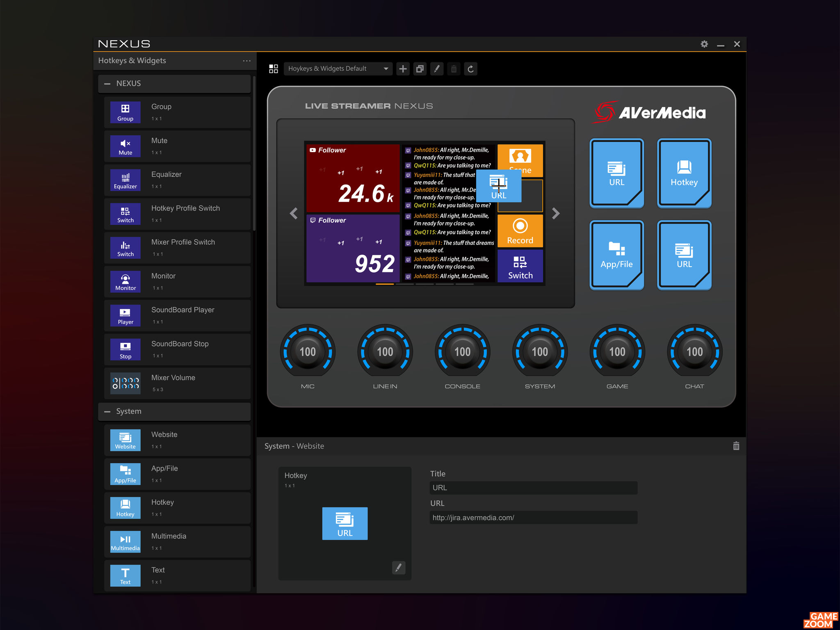Select the SoundBoard Stop icon

(x=125, y=349)
